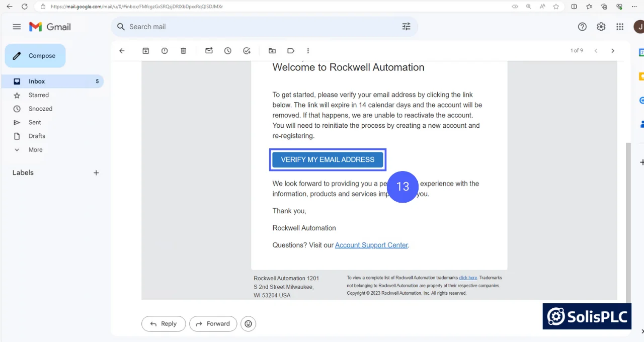Open the three-dot more options menu
Viewport: 644px width, 342px height.
coord(308,50)
